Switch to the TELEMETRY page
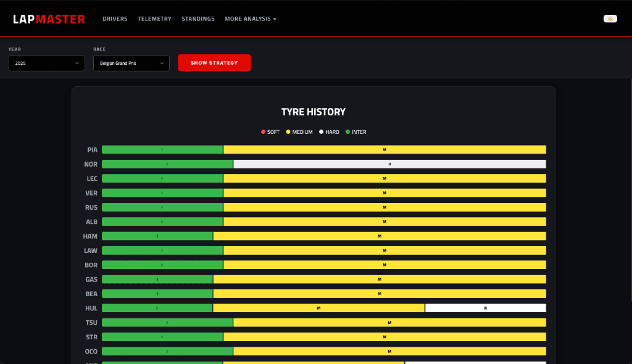Screen dimensions: 632x364 tap(155, 19)
